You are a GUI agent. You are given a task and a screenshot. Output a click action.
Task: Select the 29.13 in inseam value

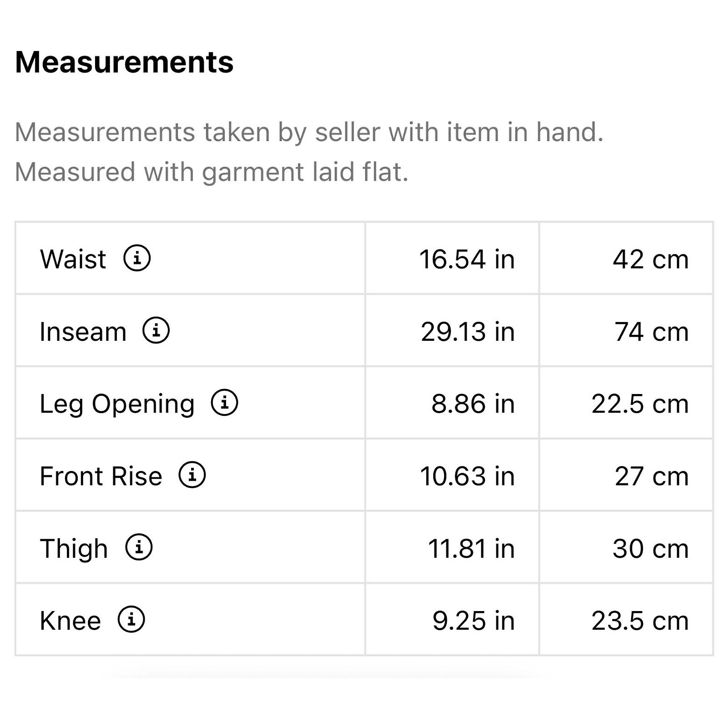coord(468,332)
